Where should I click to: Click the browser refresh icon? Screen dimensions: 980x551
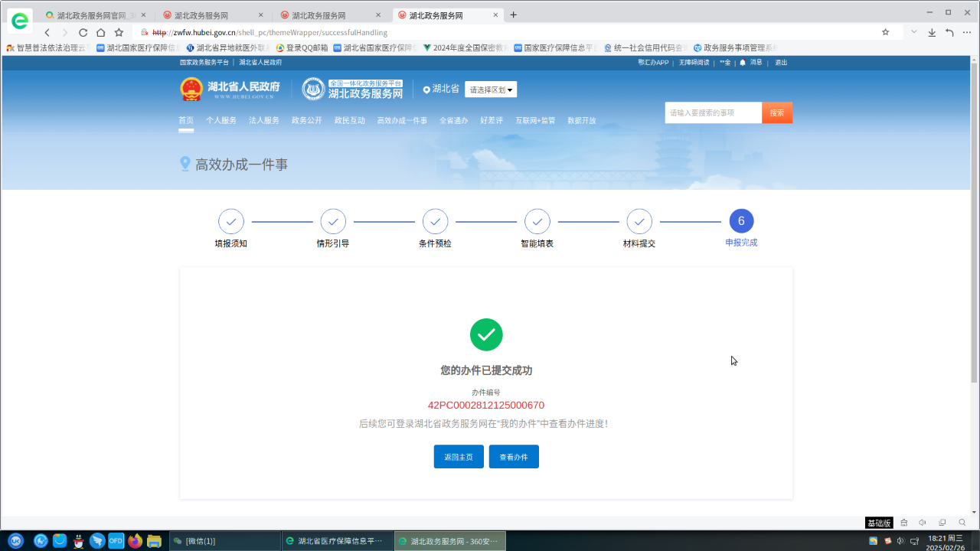(83, 32)
